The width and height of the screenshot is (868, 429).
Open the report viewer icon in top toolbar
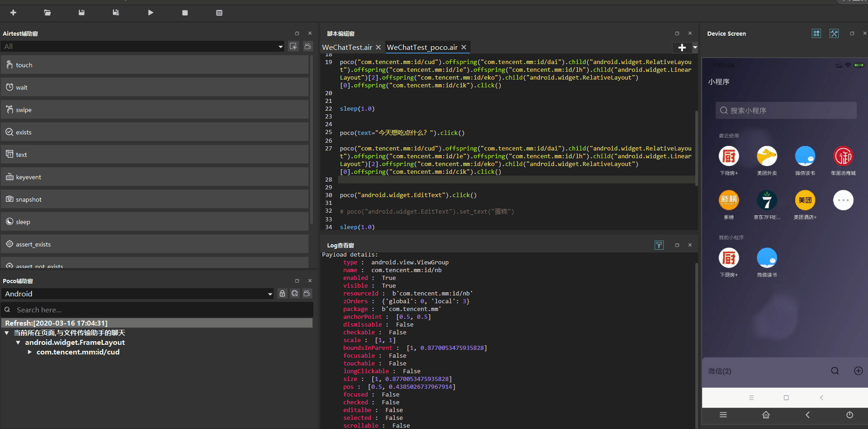pyautogui.click(x=219, y=13)
